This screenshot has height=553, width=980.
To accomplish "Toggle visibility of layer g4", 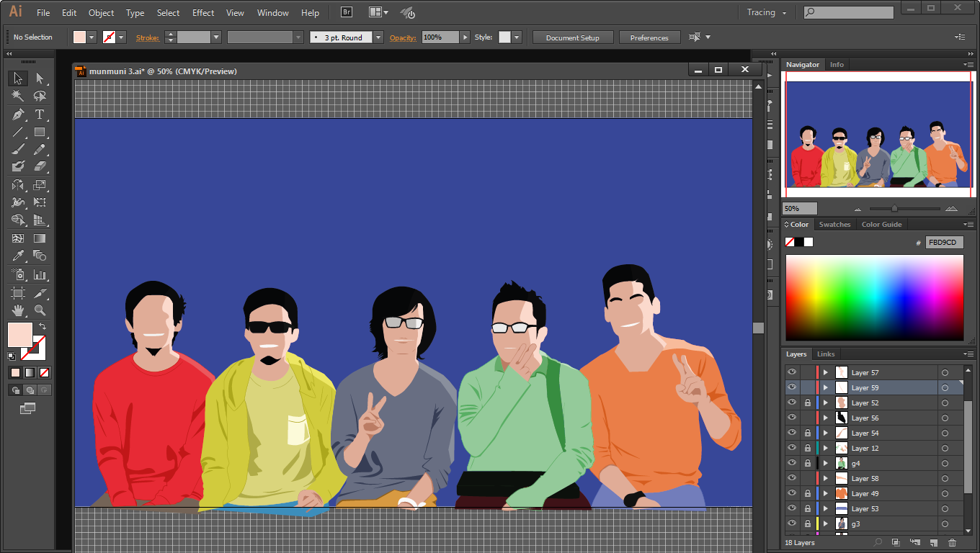I will pyautogui.click(x=792, y=463).
